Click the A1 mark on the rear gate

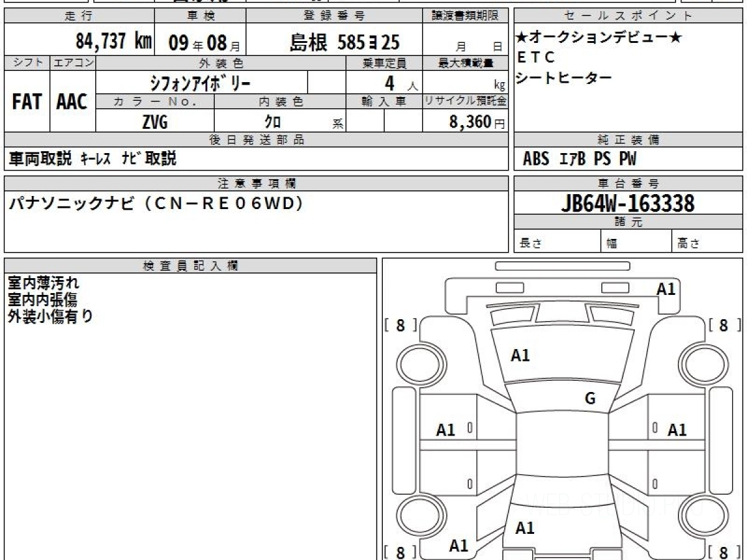click(x=525, y=528)
